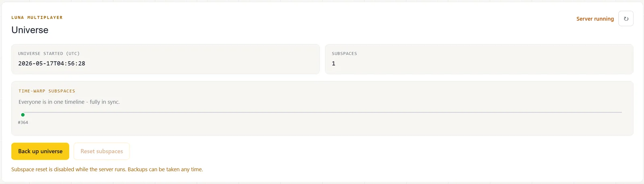Click the Subspaces info card

pos(479,59)
